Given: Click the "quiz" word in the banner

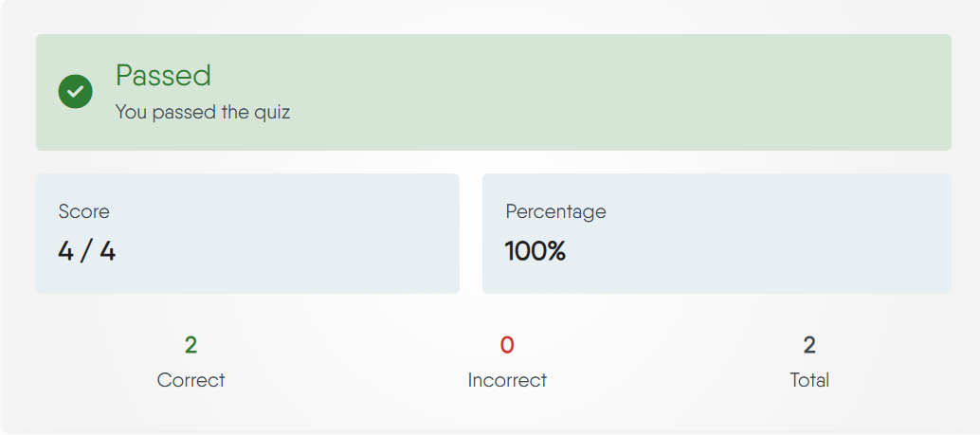Looking at the screenshot, I should click(273, 112).
